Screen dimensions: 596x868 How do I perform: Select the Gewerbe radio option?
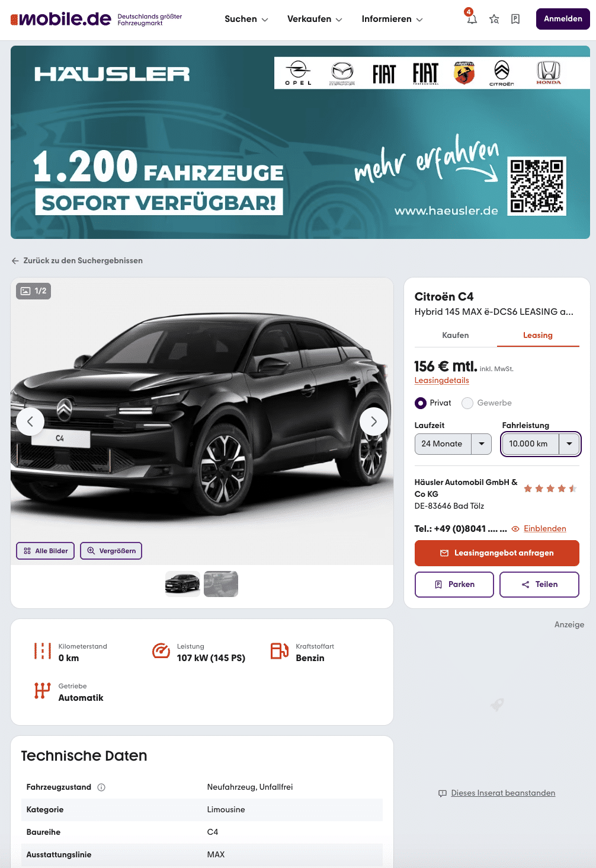pyautogui.click(x=467, y=403)
